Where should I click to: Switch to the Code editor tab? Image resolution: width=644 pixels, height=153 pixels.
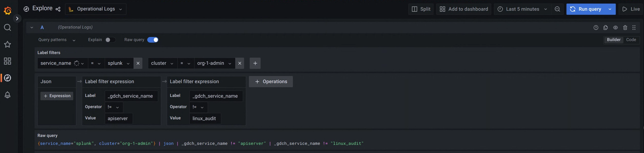click(631, 40)
